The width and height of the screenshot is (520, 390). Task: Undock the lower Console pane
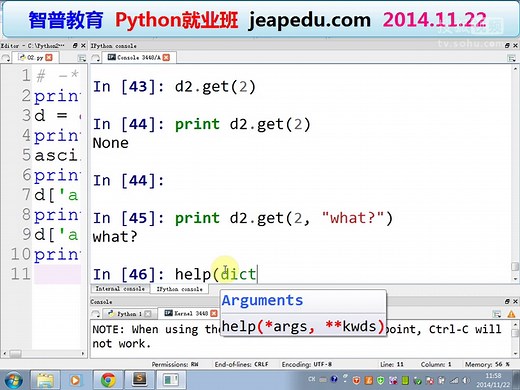tap(507, 301)
